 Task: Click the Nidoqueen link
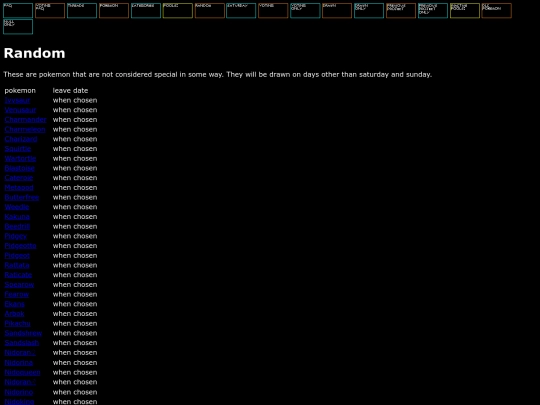(22, 372)
